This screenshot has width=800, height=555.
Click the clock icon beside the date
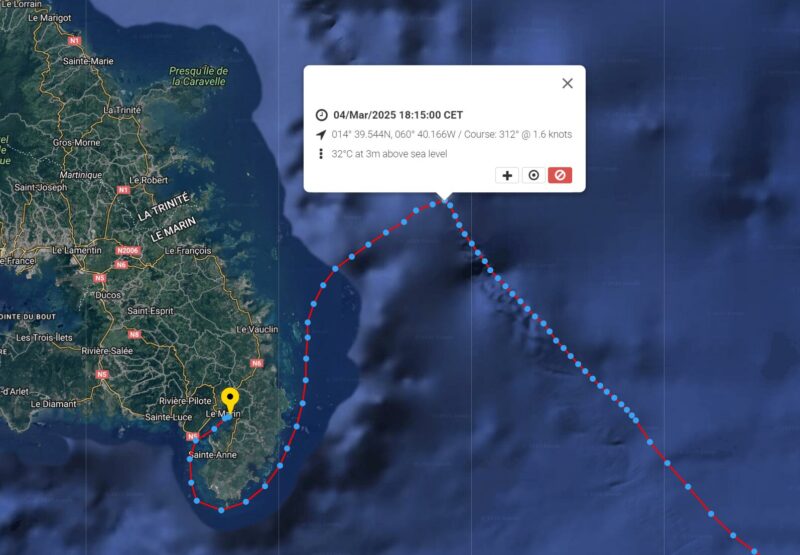[321, 115]
